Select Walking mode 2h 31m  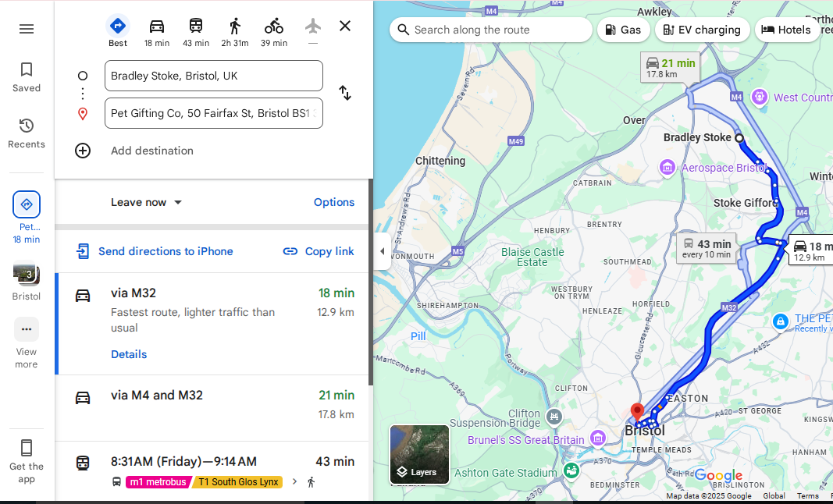coord(235,31)
